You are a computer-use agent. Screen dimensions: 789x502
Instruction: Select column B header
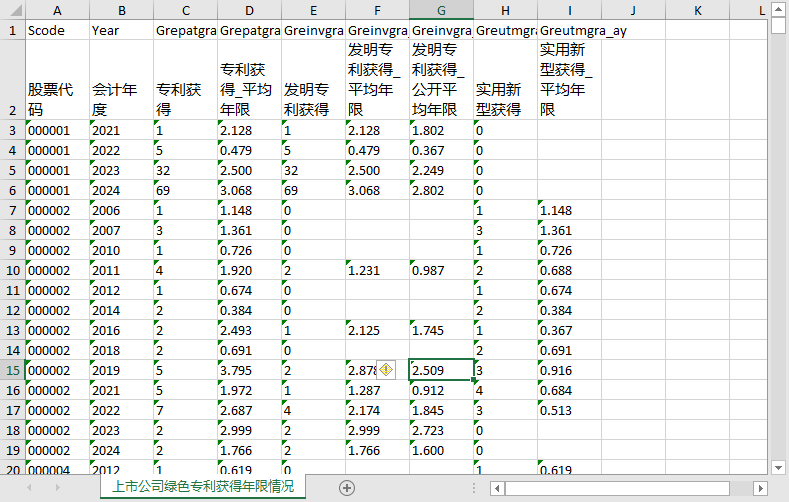point(121,10)
